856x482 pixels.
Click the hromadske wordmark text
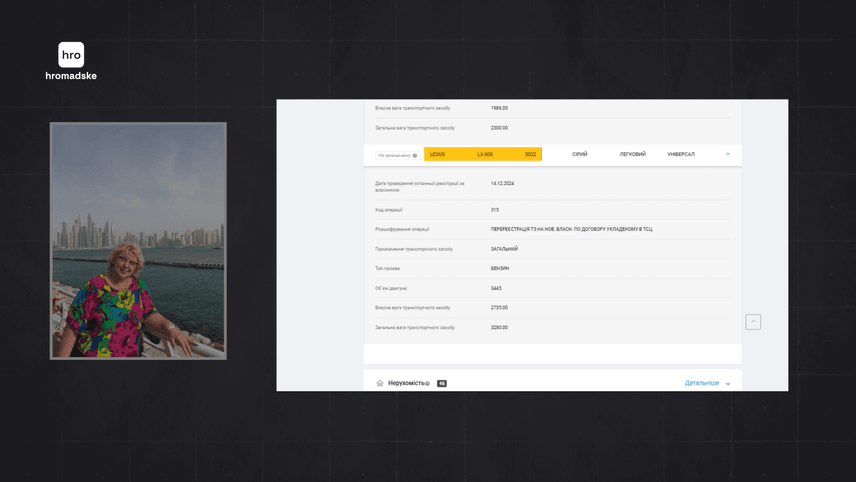71,76
